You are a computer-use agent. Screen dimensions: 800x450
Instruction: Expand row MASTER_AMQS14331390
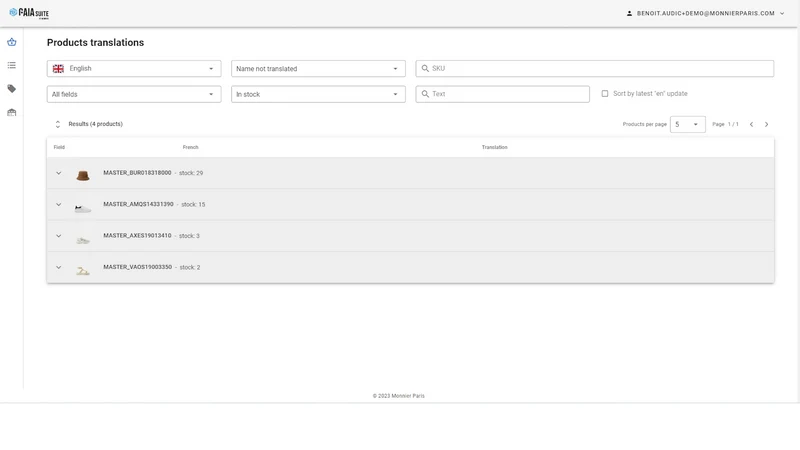click(x=59, y=204)
